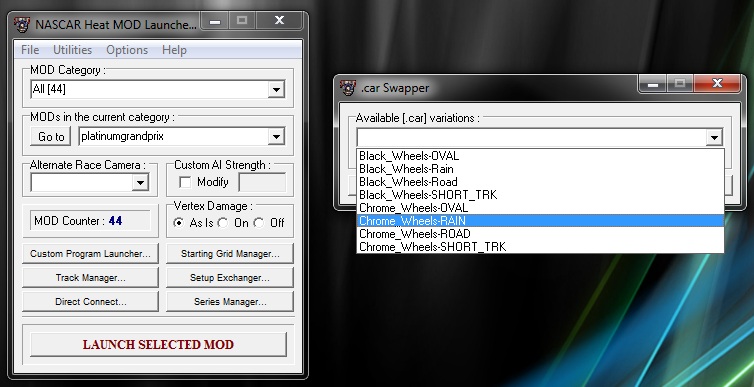The width and height of the screenshot is (754, 387).
Task: Click the Custom AI Strength value field
Action: coord(263,183)
